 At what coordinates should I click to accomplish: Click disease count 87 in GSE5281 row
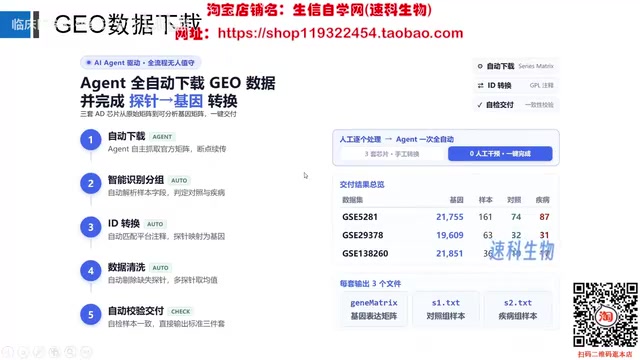[544, 217]
